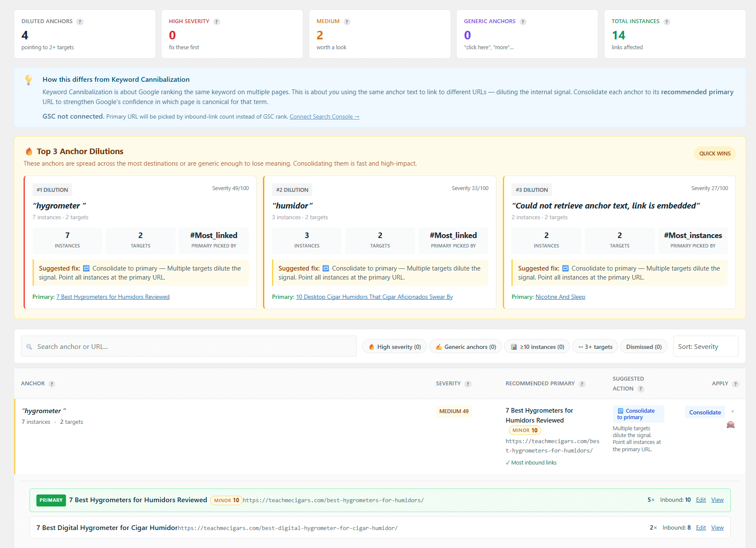Focus the Search anchor or URL field
The image size is (756, 548).
click(189, 346)
